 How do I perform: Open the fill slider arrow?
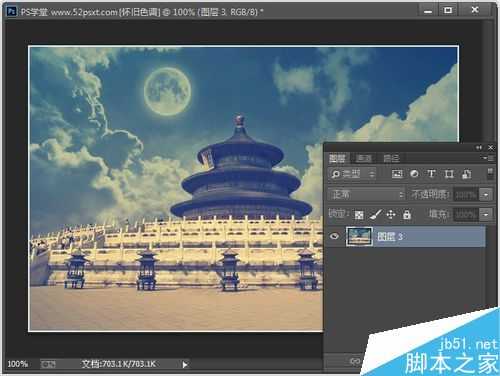click(486, 215)
